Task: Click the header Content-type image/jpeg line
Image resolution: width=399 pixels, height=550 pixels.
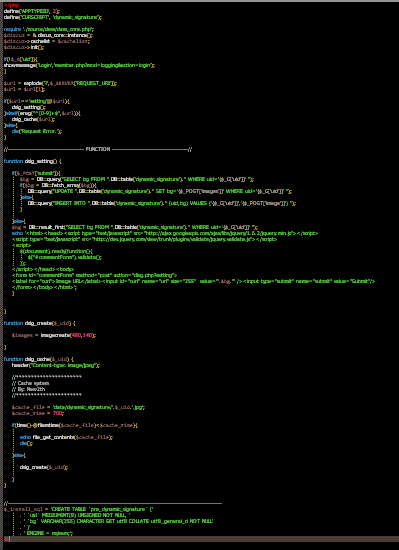Action: [x=56, y=365]
